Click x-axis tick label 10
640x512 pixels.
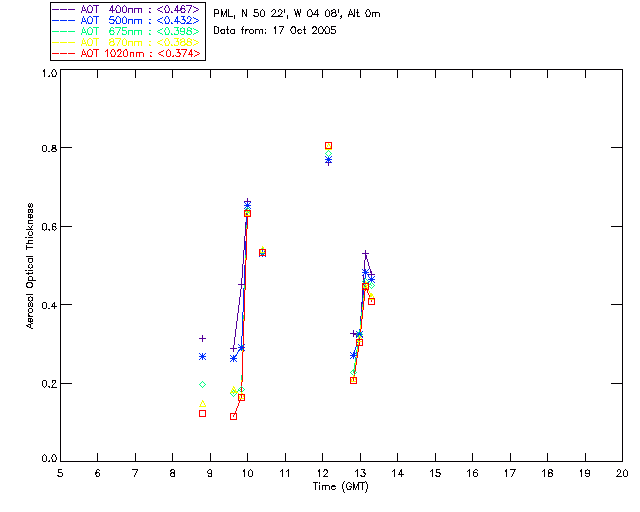[247, 473]
